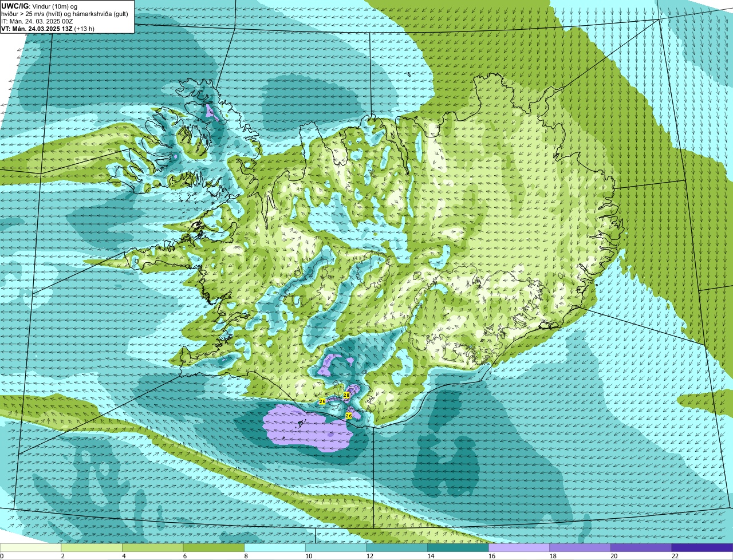Select the 0–2 m/s pale yellow legend swatch
The height and width of the screenshot is (560, 733).
30,548
